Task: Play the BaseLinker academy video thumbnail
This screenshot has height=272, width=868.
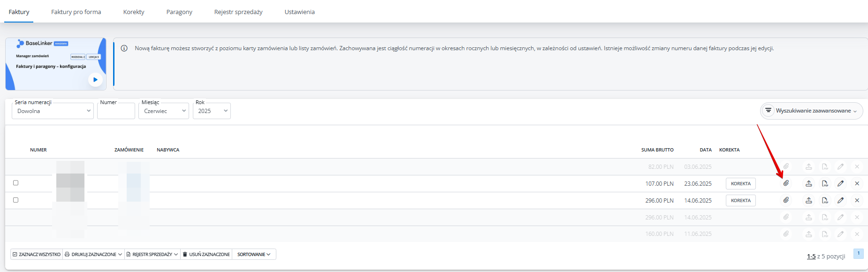Action: [x=95, y=80]
